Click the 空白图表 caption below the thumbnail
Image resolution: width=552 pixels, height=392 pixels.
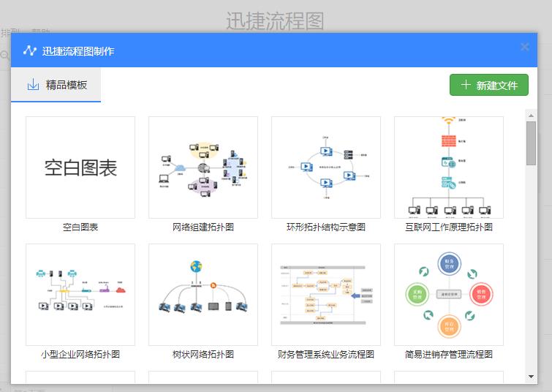80,227
